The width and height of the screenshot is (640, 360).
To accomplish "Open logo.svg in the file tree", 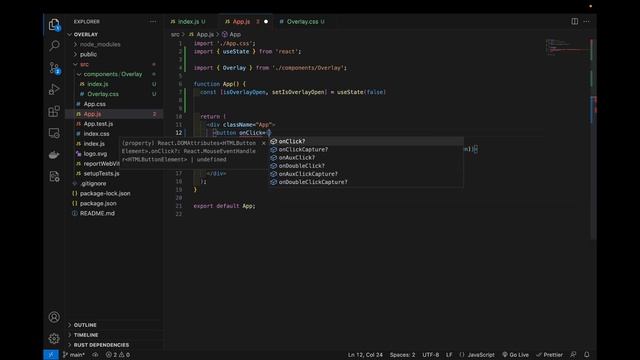I will [x=95, y=154].
